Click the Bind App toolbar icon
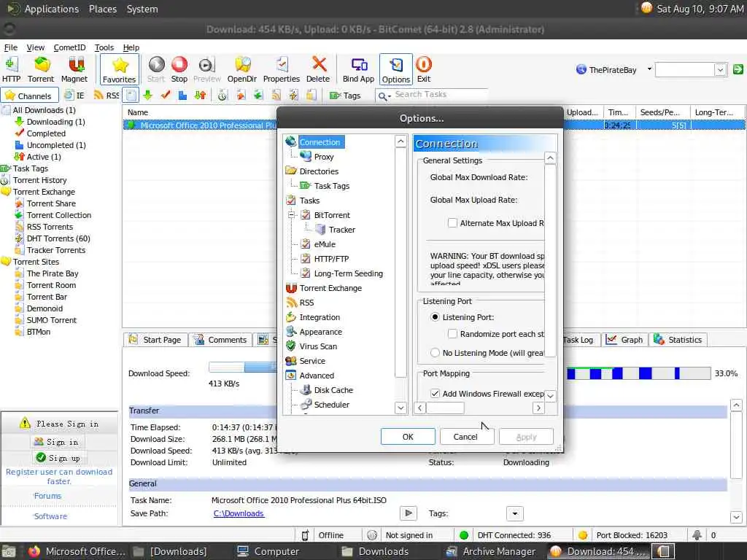Image resolution: width=747 pixels, height=560 pixels. [359, 69]
